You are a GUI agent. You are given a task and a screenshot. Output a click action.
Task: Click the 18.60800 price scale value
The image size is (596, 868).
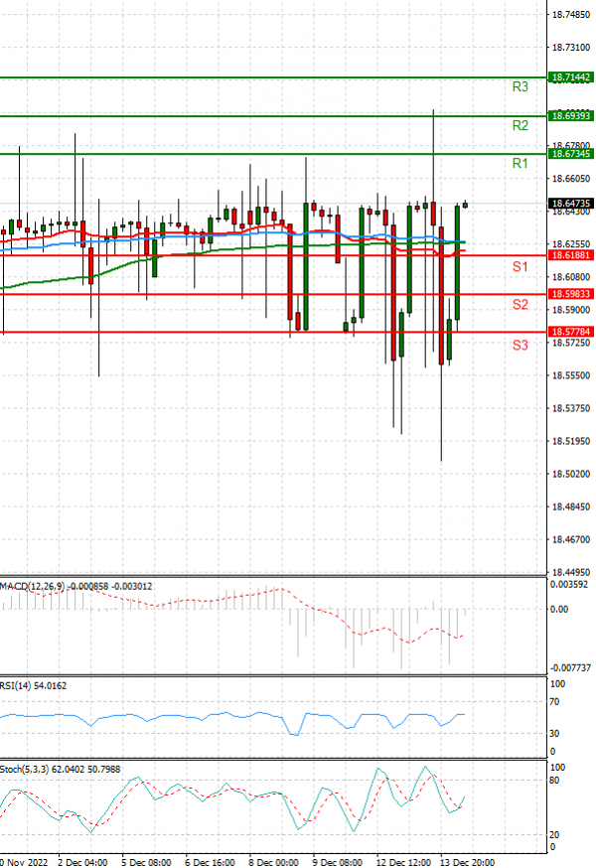click(x=571, y=277)
